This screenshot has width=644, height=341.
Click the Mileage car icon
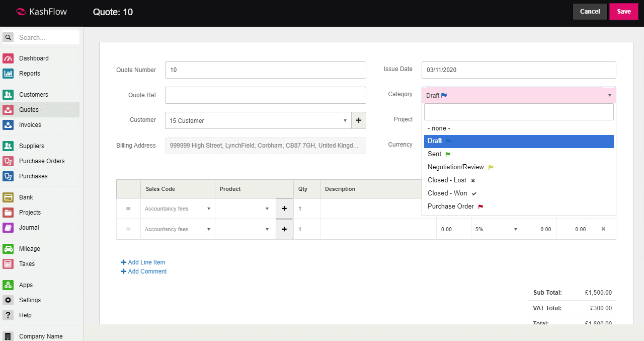pyautogui.click(x=8, y=249)
